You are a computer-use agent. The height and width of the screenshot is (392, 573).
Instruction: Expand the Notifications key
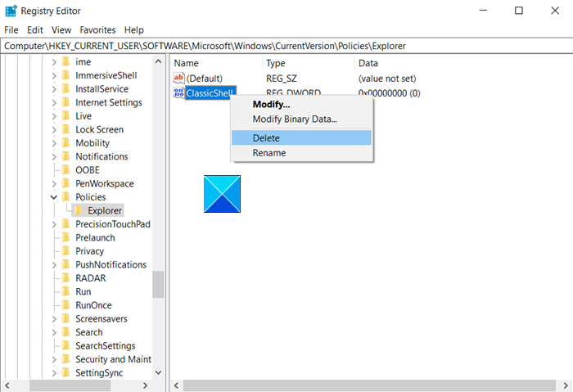pos(54,157)
